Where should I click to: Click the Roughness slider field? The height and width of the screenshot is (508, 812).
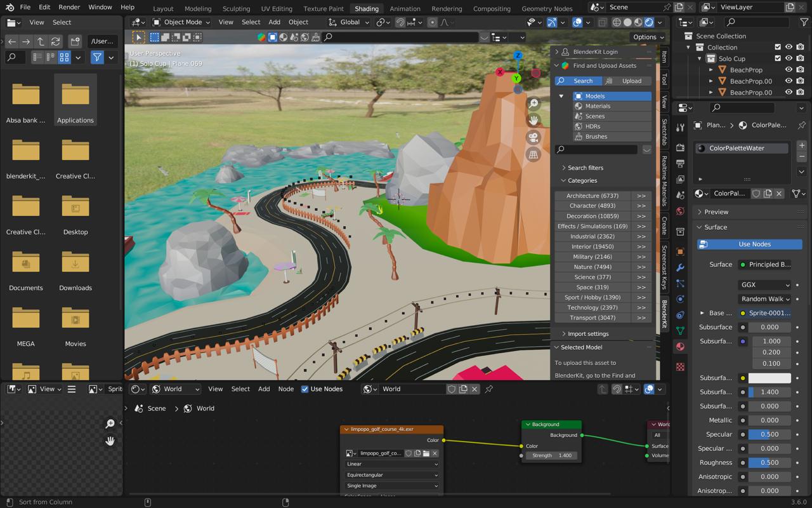[x=769, y=462]
